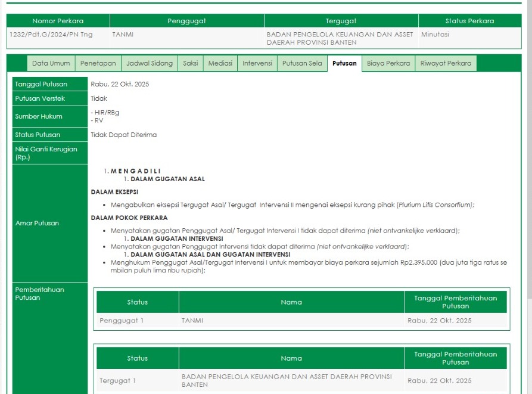Viewport: 532px width, 394px height.
Task: Select the Minutasi status cell
Action: point(435,35)
